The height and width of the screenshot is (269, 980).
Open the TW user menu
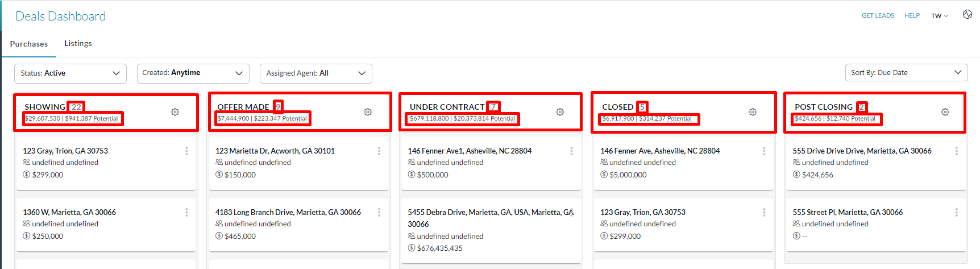click(x=940, y=16)
